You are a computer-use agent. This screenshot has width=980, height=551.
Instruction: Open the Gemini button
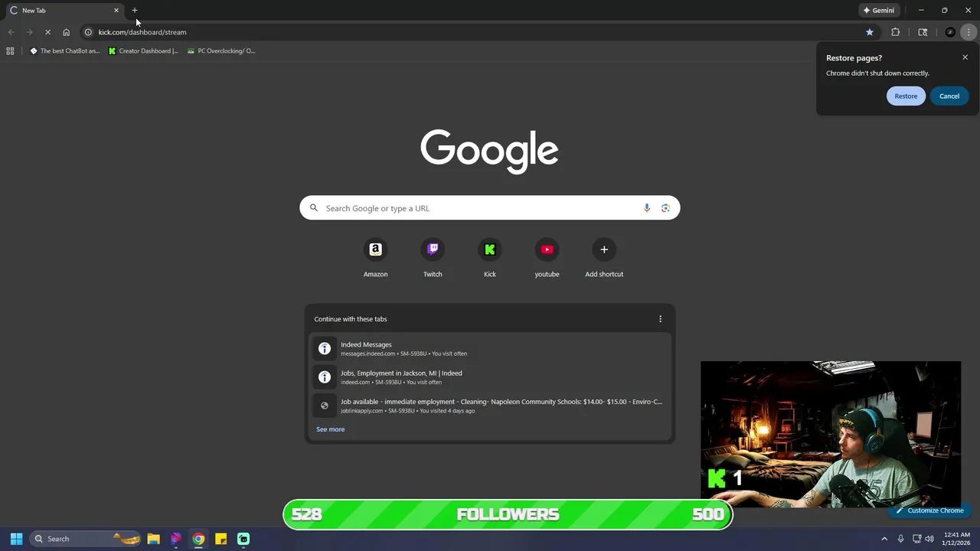[x=879, y=10]
